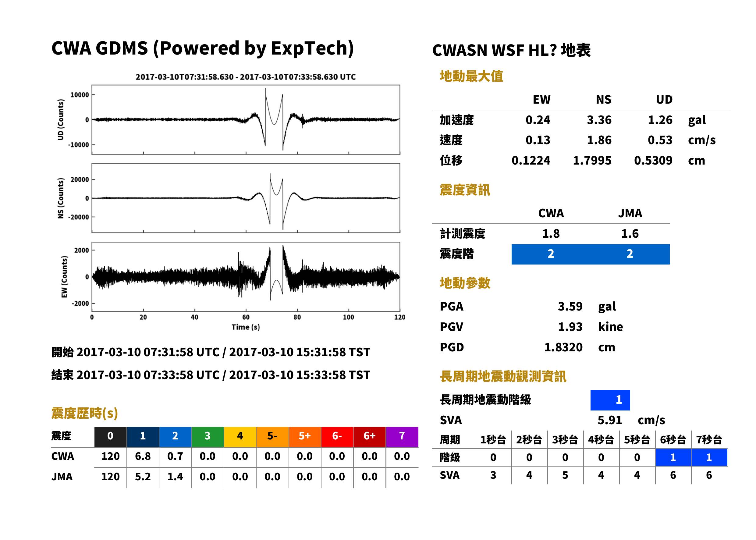Click the JMA intensity level 2 cell

[630, 254]
